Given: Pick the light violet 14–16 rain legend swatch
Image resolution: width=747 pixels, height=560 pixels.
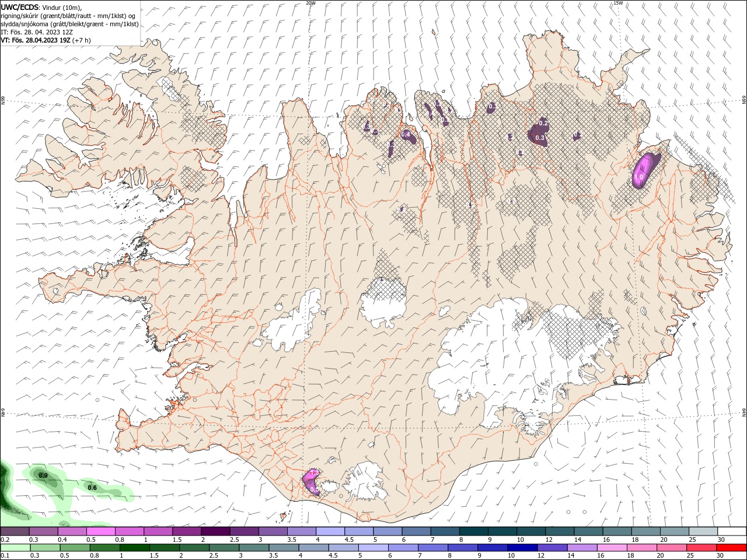Looking at the screenshot, I should pyautogui.click(x=581, y=548).
